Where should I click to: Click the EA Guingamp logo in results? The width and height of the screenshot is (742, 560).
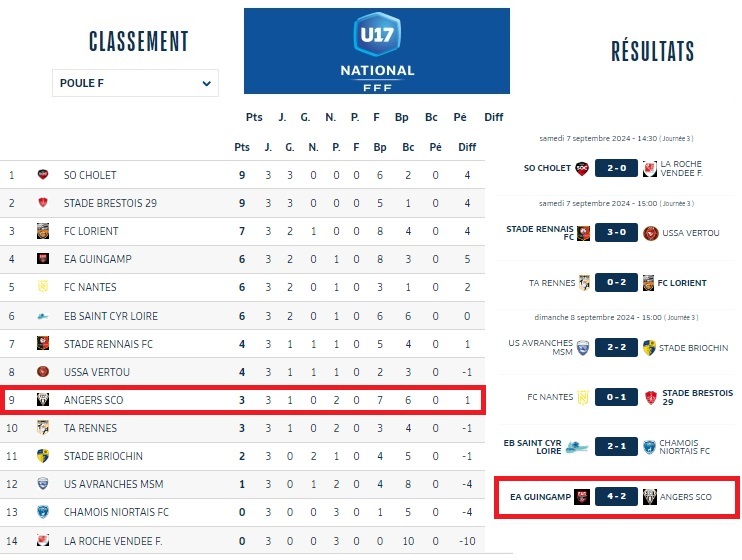(581, 496)
